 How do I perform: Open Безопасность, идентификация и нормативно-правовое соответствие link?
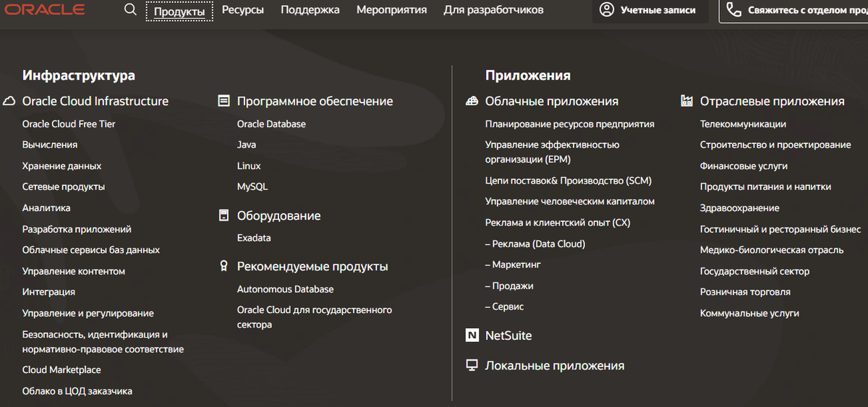[103, 342]
